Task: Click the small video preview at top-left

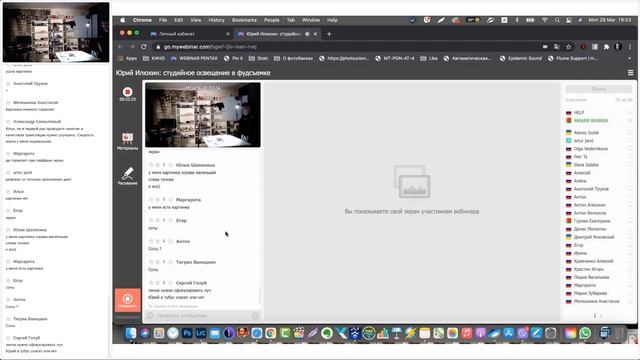Action: pyautogui.click(x=56, y=32)
